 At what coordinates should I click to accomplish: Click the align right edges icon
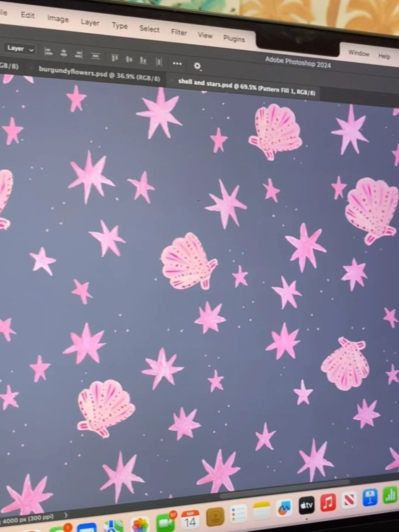pos(79,55)
